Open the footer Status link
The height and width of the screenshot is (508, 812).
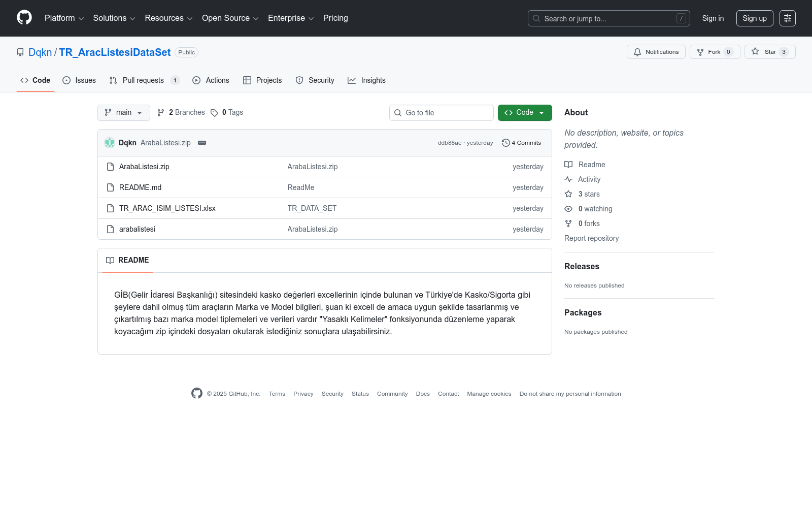[x=360, y=394]
